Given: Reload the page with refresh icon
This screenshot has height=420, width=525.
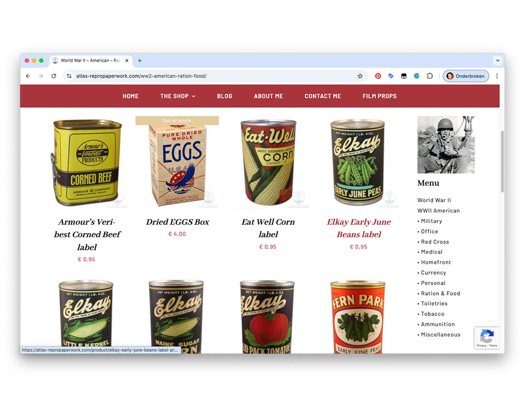Looking at the screenshot, I should pos(54,76).
